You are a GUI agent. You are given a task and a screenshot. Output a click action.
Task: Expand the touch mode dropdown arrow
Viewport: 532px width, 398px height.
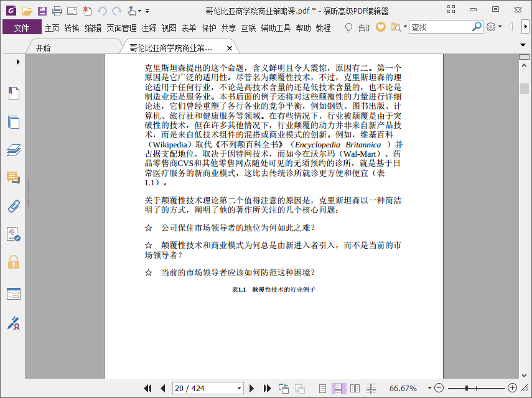coord(140,11)
